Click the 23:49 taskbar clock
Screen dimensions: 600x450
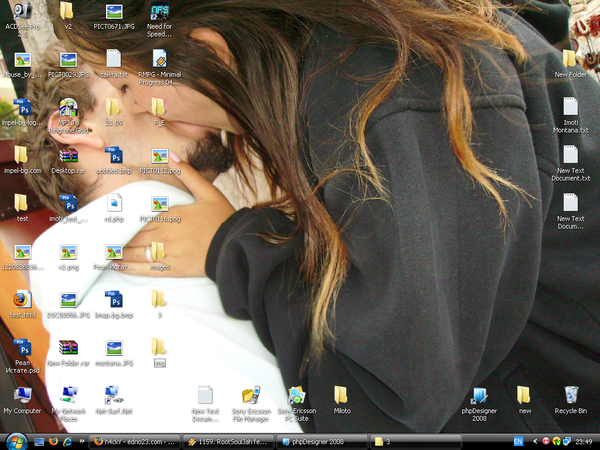click(584, 442)
